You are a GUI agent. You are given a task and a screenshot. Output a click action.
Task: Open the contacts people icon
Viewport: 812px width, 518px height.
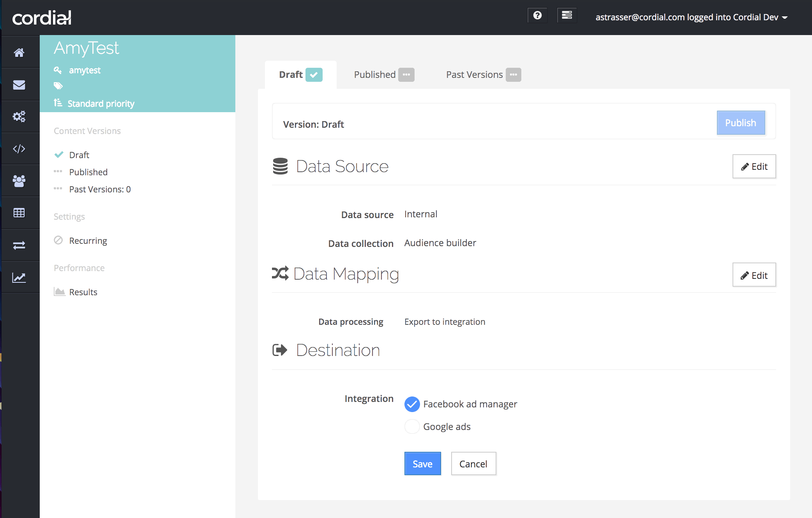pyautogui.click(x=19, y=181)
